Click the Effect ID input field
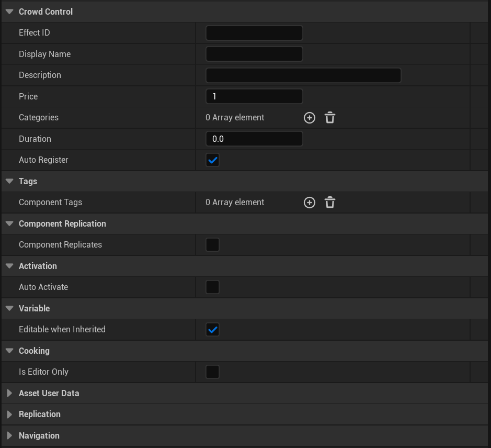 (x=254, y=33)
